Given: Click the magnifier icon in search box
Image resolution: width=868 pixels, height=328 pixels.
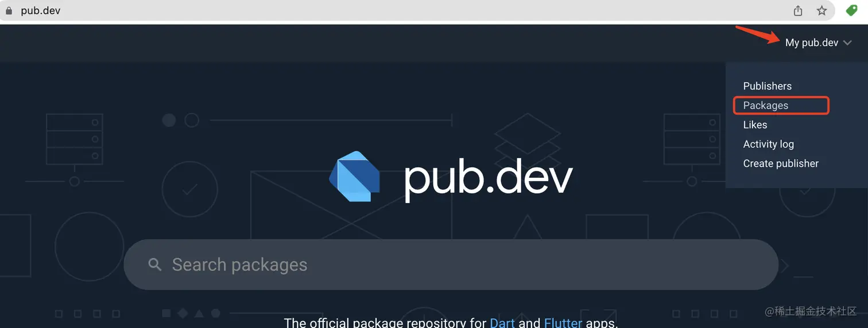Looking at the screenshot, I should coord(154,264).
